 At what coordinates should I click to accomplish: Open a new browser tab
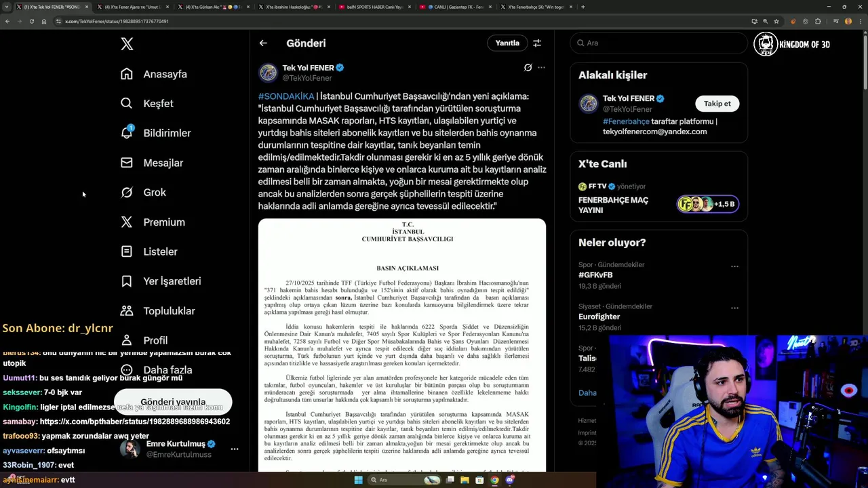583,7
